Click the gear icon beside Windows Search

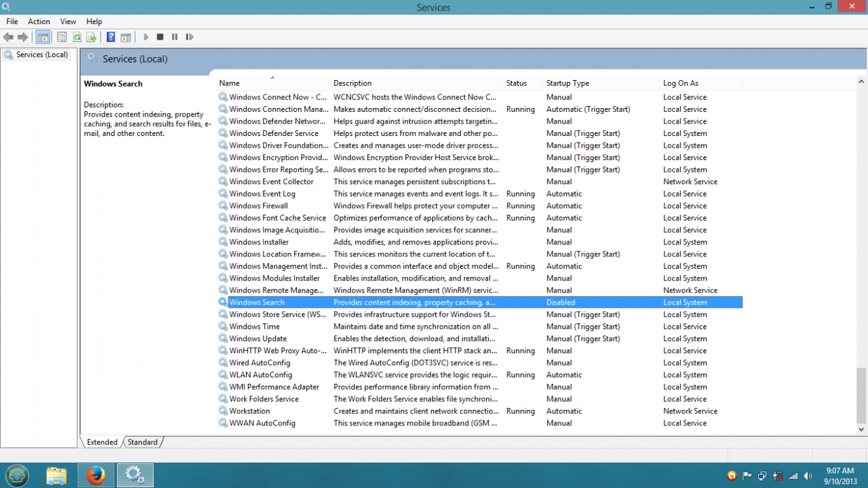point(223,303)
